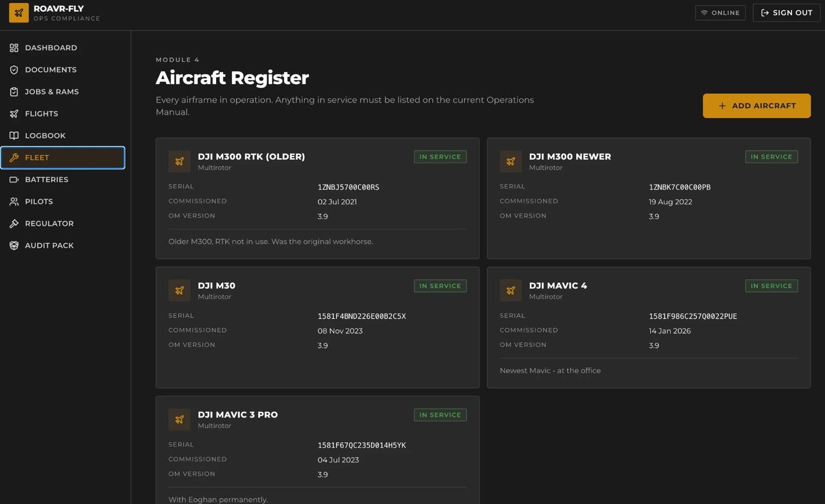Click In Service badge on DJI M300 Newer
Viewport: 825px width, 504px height.
(x=771, y=157)
